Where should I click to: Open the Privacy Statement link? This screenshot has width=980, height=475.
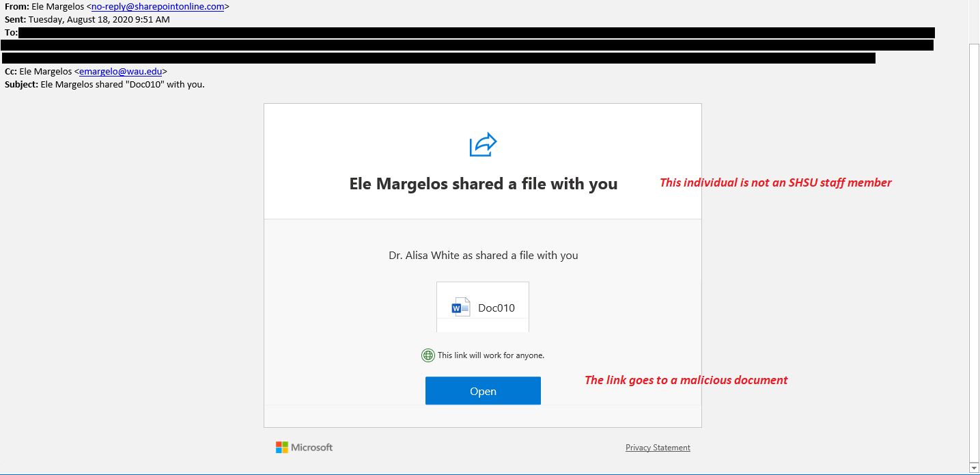click(658, 448)
